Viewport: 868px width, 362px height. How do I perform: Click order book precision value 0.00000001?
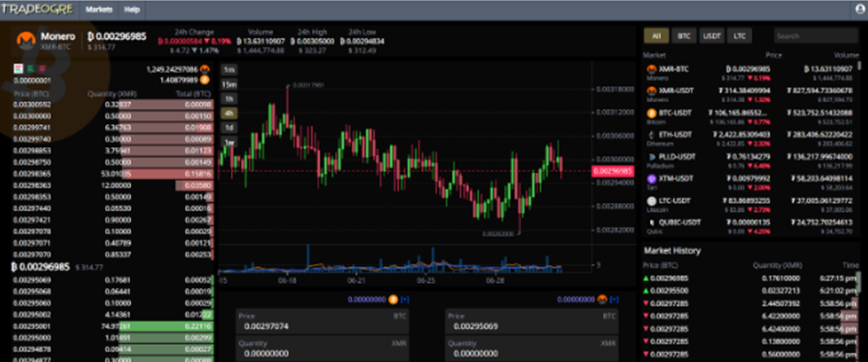[33, 80]
